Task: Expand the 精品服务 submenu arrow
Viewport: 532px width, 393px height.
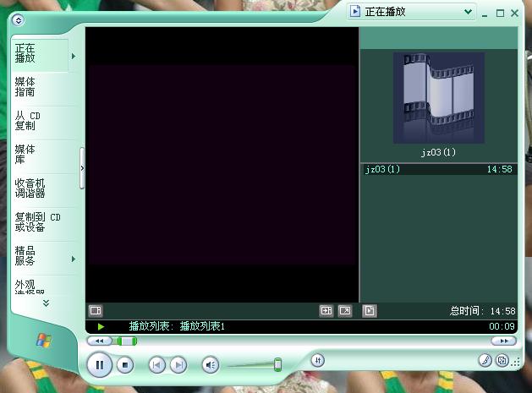Action: click(x=74, y=259)
